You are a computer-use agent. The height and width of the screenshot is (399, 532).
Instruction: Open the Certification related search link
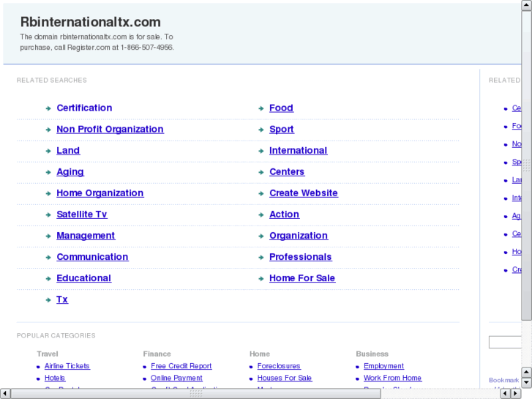point(84,108)
